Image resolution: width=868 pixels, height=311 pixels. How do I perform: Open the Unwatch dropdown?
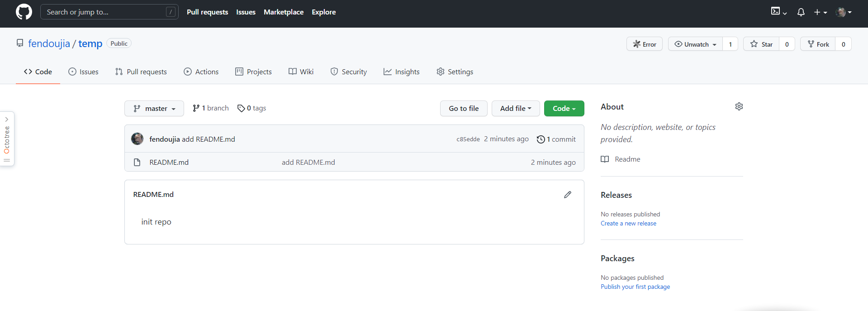(x=695, y=44)
